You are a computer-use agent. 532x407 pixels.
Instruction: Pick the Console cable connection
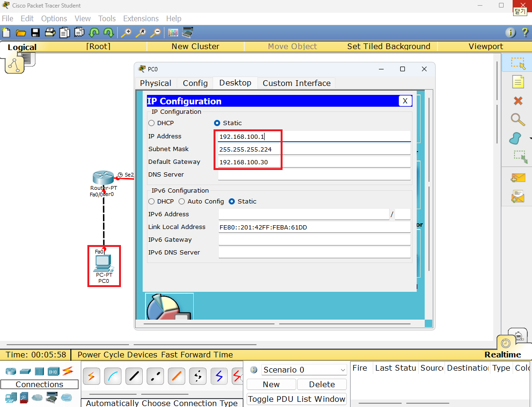pos(112,376)
